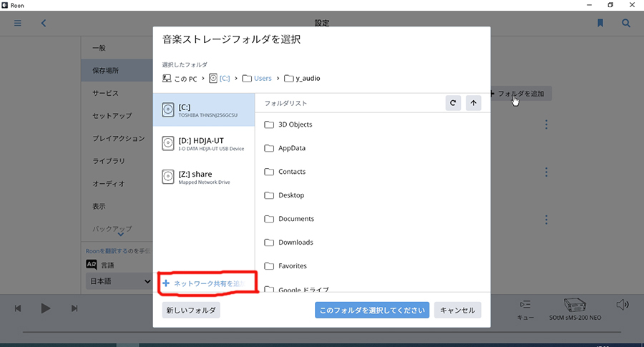Open the Documents folder in list

click(296, 219)
